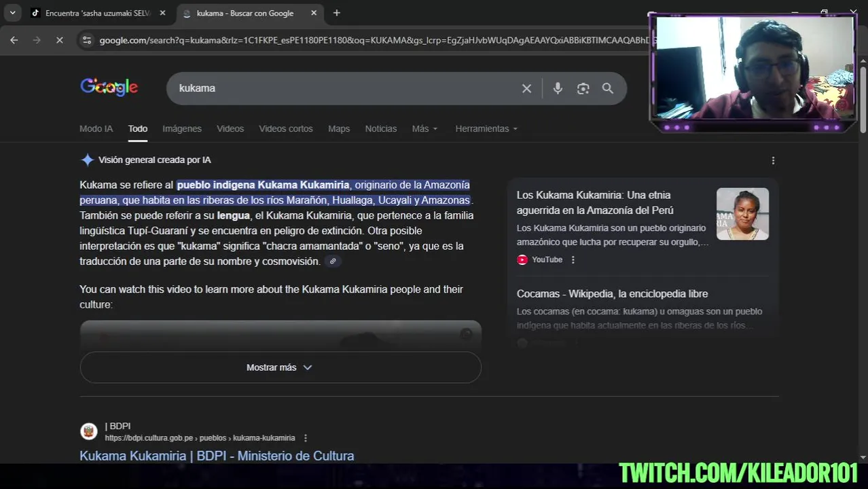The height and width of the screenshot is (489, 868).
Task: Click the magnifying glass search button
Action: (608, 88)
